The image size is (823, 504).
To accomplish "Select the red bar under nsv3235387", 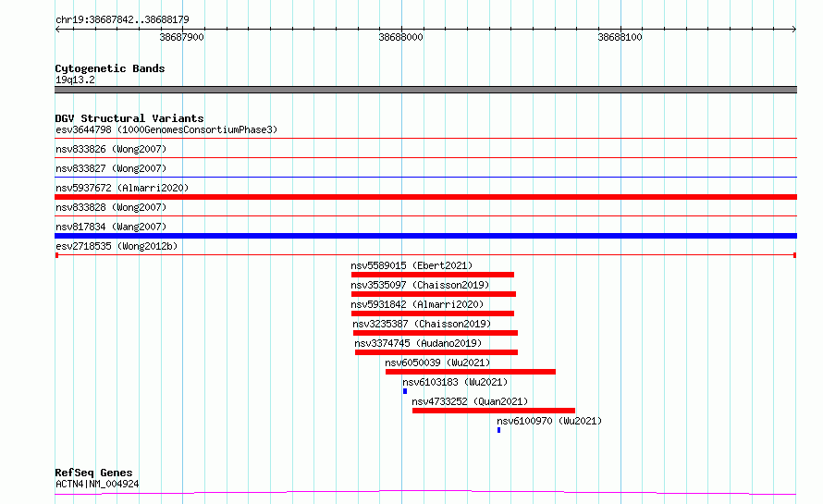I will 436,333.
